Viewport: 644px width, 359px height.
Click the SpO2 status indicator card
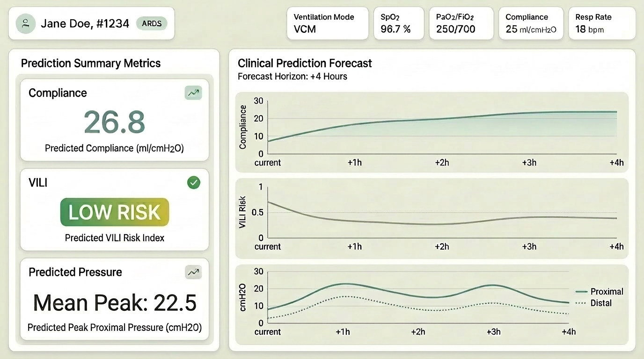399,23
